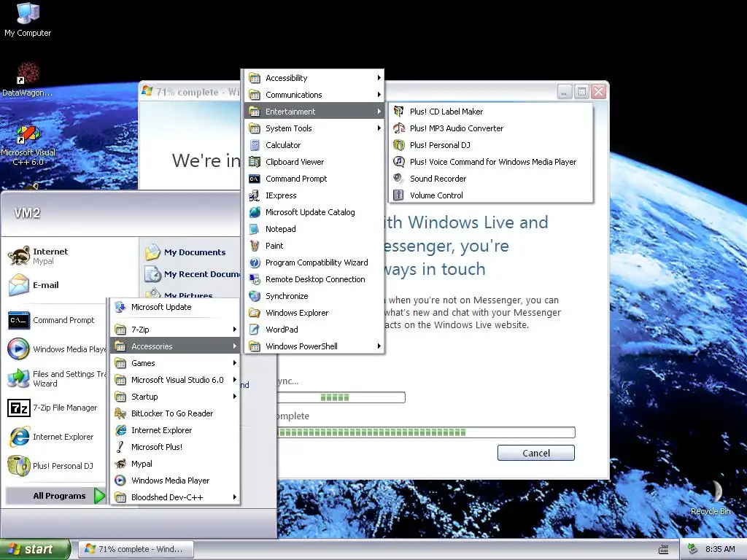Click the 71% complete taskbar button
This screenshot has height=560, width=747.
(x=136, y=549)
